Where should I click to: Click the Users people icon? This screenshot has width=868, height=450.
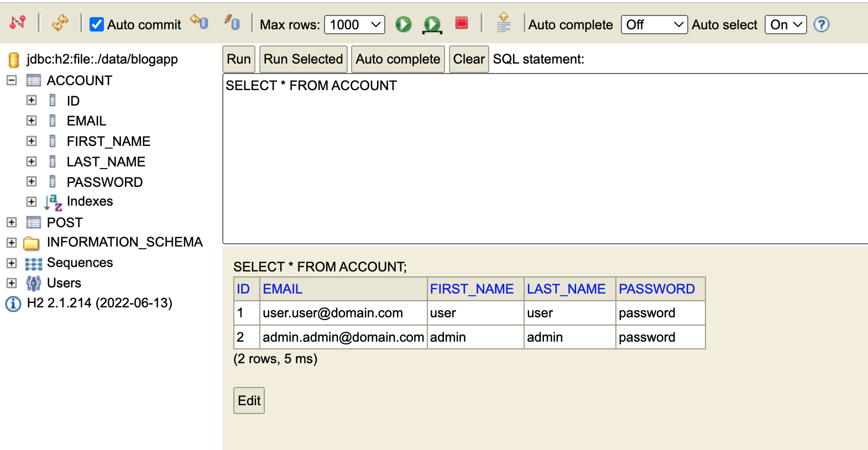coord(34,284)
